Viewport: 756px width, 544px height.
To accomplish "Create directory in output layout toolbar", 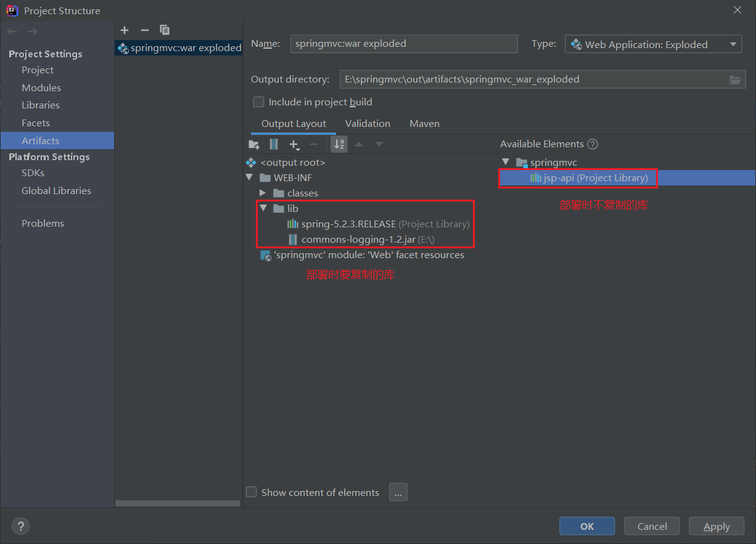I will point(254,144).
